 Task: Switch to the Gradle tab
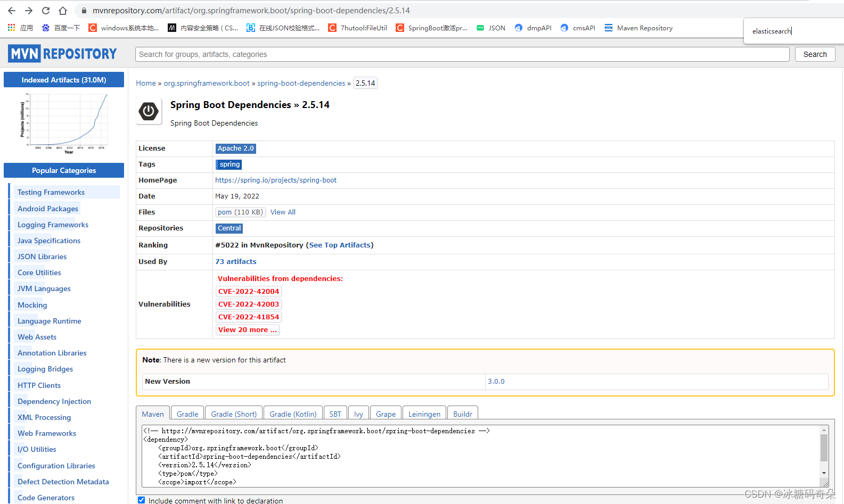click(187, 414)
